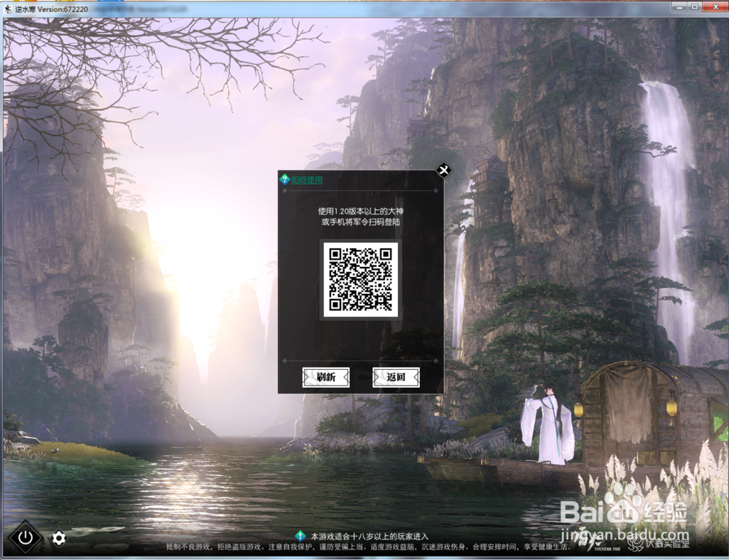Click the question mark help icon
The width and height of the screenshot is (729, 560).
pyautogui.click(x=284, y=179)
